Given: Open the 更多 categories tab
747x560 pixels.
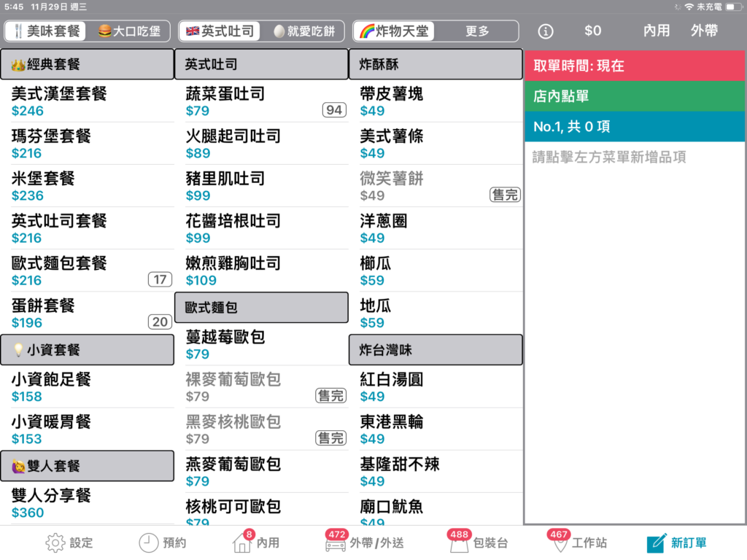Looking at the screenshot, I should [477, 31].
